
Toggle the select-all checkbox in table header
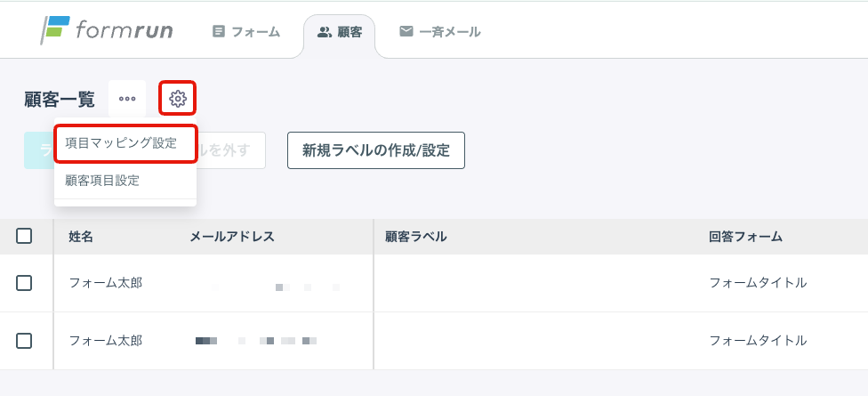pyautogui.click(x=24, y=237)
